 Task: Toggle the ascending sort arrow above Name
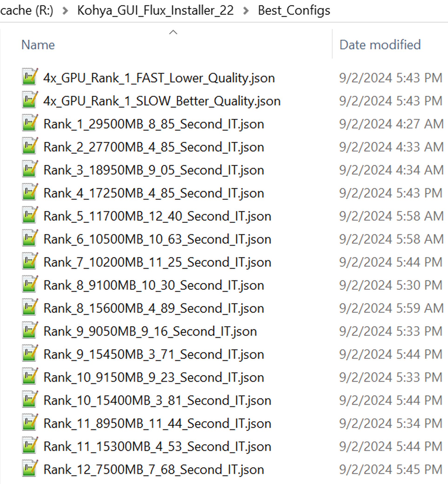[x=174, y=32]
